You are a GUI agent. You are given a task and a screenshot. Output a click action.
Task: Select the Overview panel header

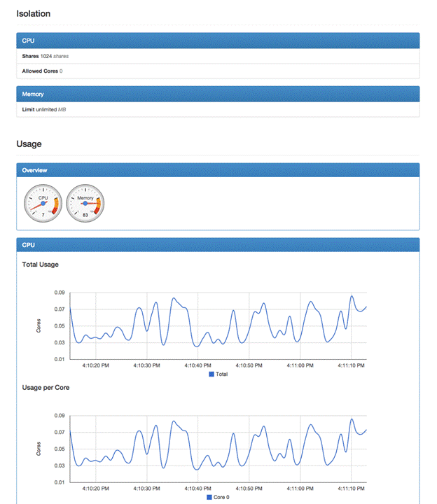point(217,170)
